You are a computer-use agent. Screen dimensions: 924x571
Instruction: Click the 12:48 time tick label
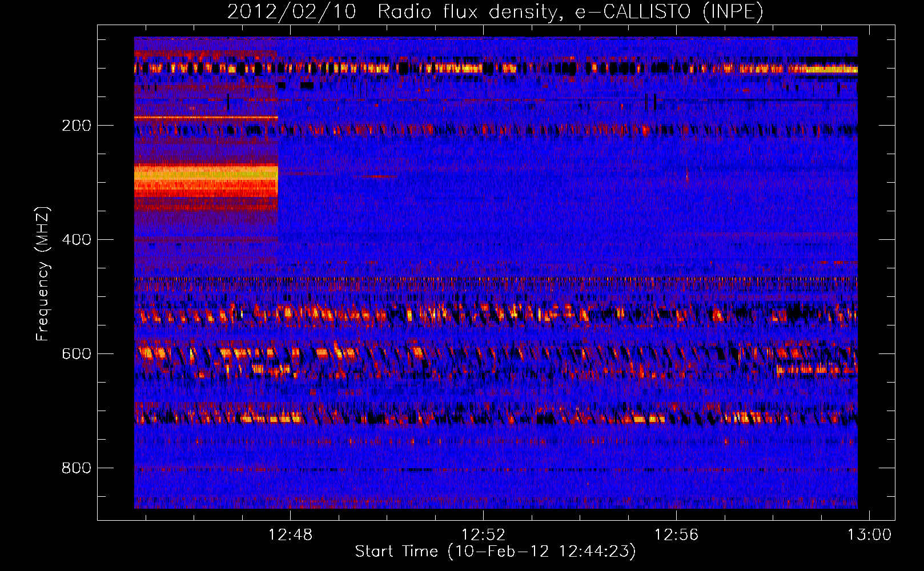click(291, 535)
